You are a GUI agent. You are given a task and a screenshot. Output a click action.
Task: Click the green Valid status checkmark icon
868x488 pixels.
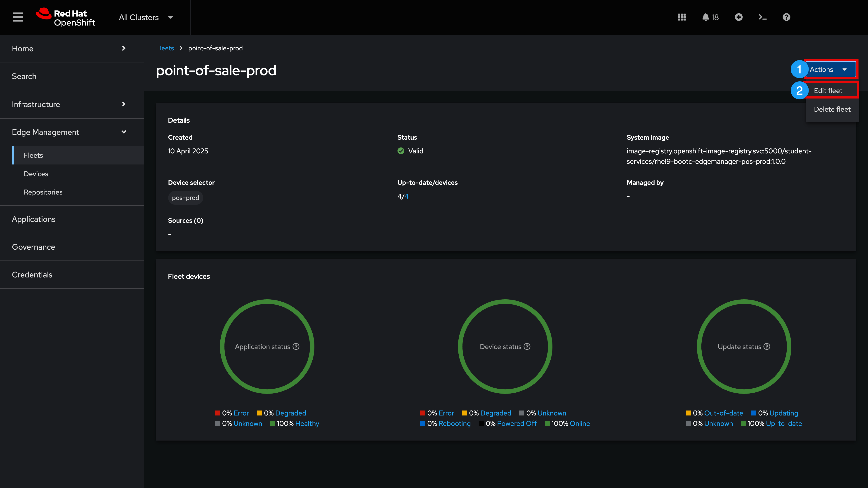pyautogui.click(x=401, y=151)
